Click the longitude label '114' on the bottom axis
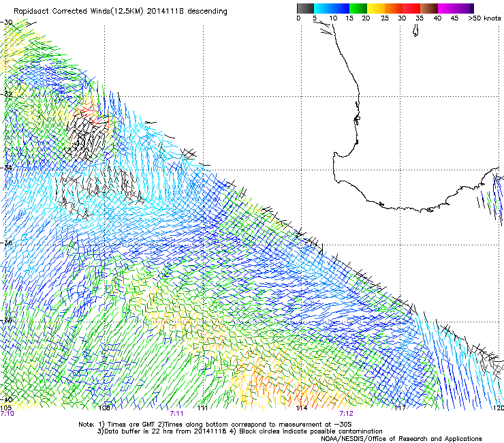The width and height of the screenshot is (504, 443). point(302,408)
